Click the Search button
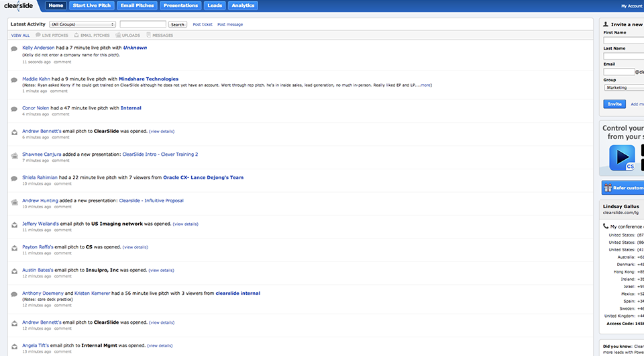 point(177,25)
